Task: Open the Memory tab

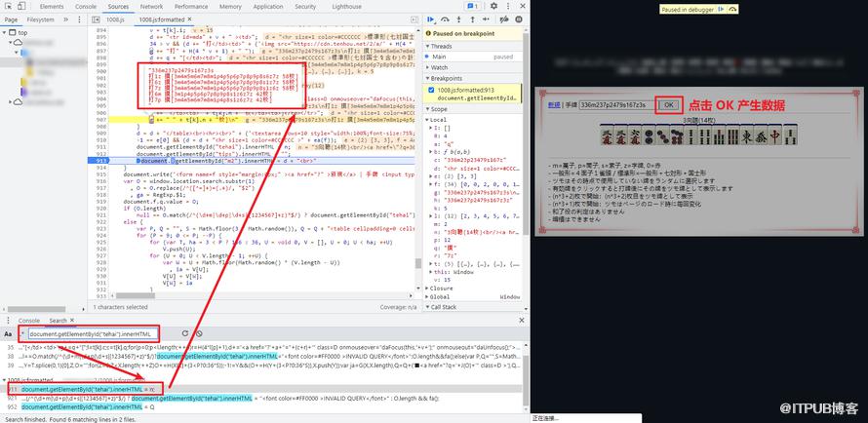Action: click(230, 7)
